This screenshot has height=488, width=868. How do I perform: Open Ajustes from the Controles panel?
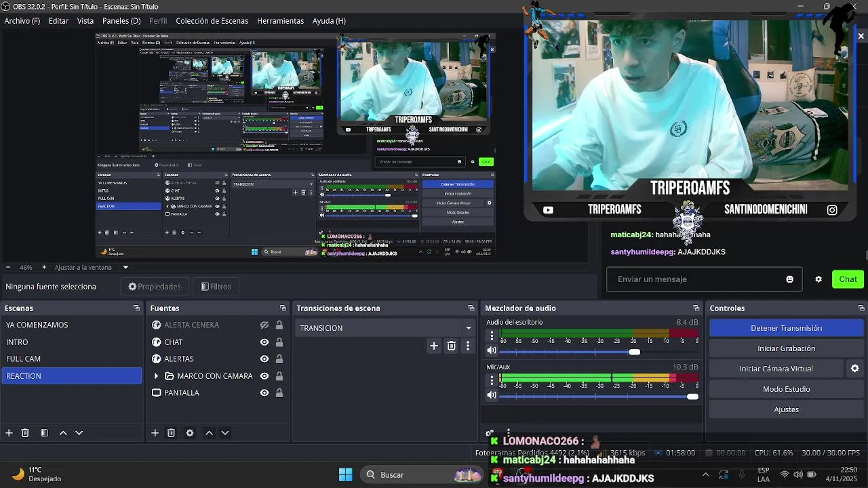pos(786,409)
